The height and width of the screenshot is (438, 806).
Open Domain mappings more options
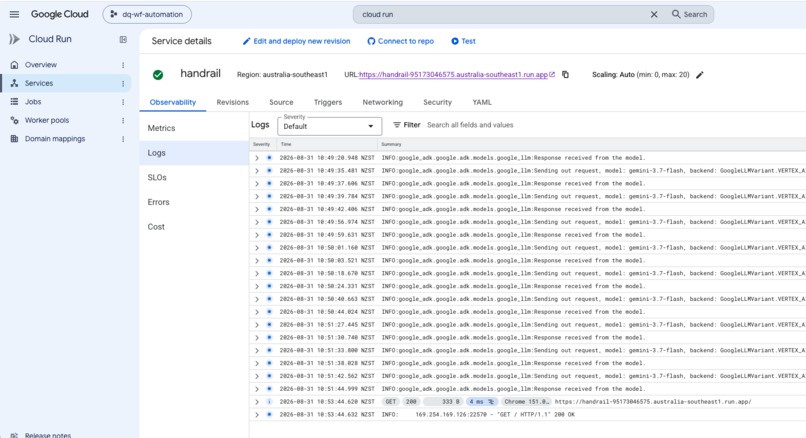(123, 139)
